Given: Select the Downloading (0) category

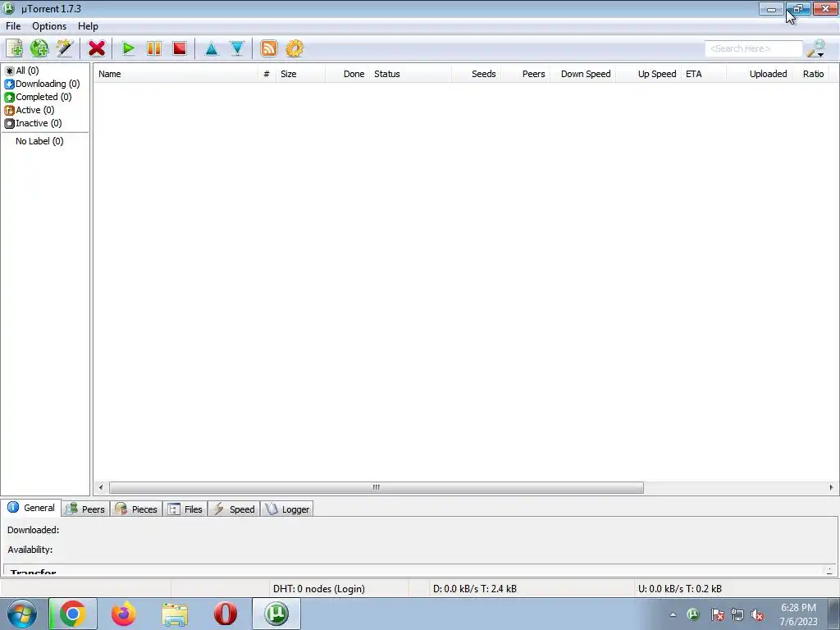Looking at the screenshot, I should click(43, 84).
